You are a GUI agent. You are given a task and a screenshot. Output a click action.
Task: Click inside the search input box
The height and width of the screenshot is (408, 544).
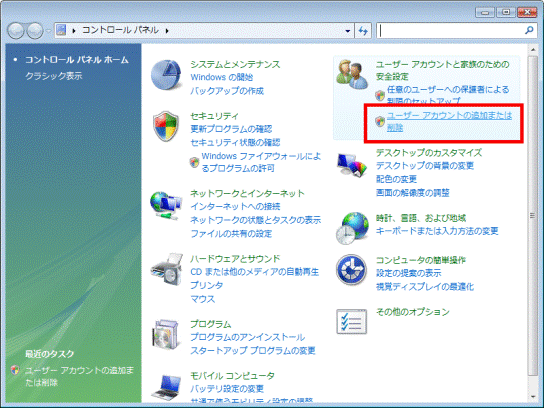[451, 31]
